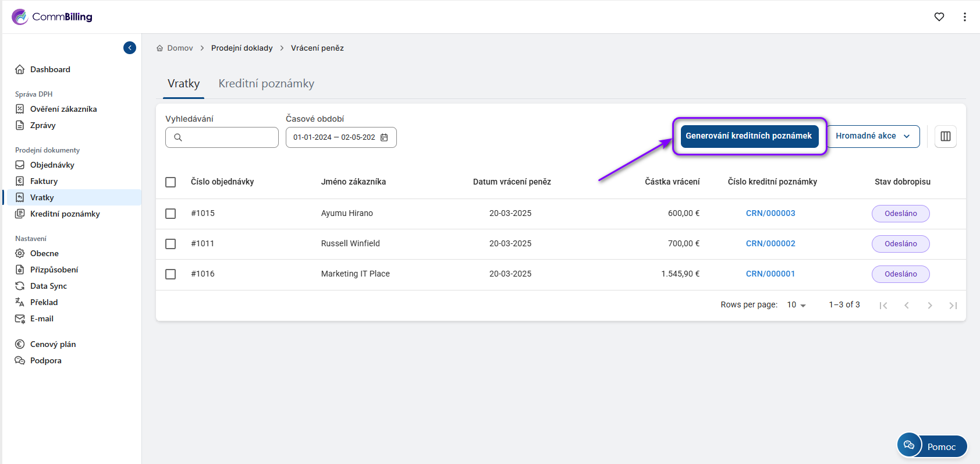Click the heart favorites icon

point(939,17)
